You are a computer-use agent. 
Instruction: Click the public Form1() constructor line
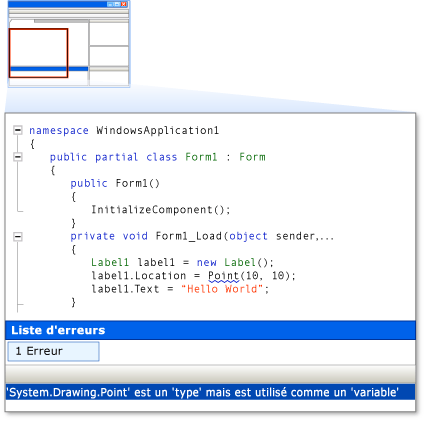[115, 183]
